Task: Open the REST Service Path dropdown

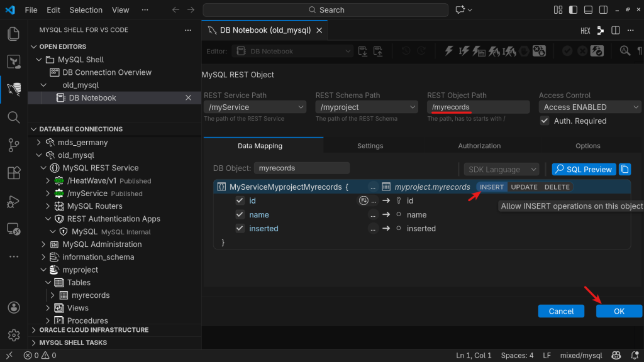Action: (x=257, y=107)
